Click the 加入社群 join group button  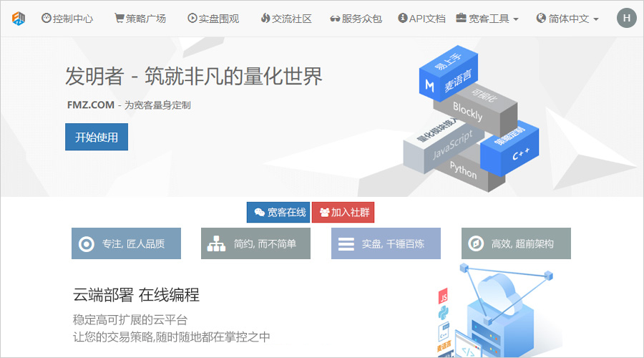(x=343, y=212)
